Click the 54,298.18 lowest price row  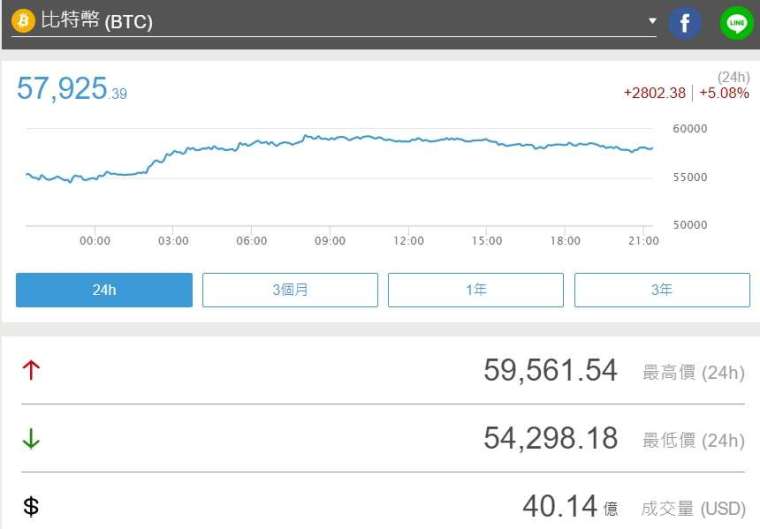pos(383,438)
